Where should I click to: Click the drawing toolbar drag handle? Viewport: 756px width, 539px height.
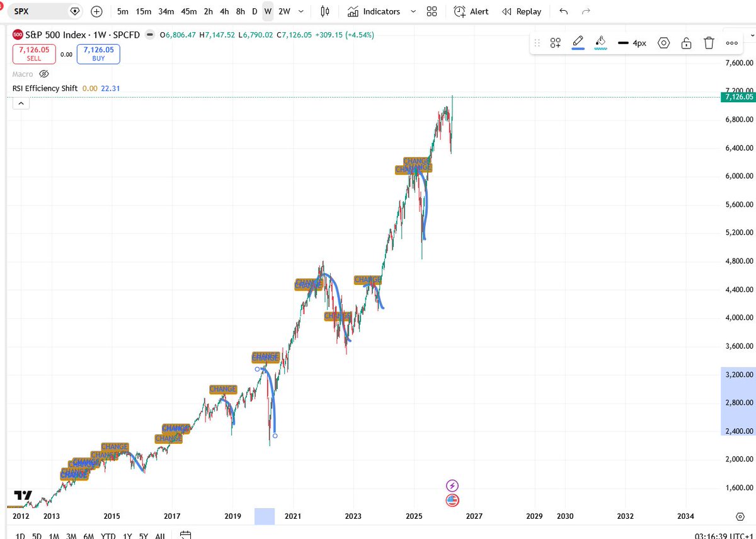(x=537, y=43)
